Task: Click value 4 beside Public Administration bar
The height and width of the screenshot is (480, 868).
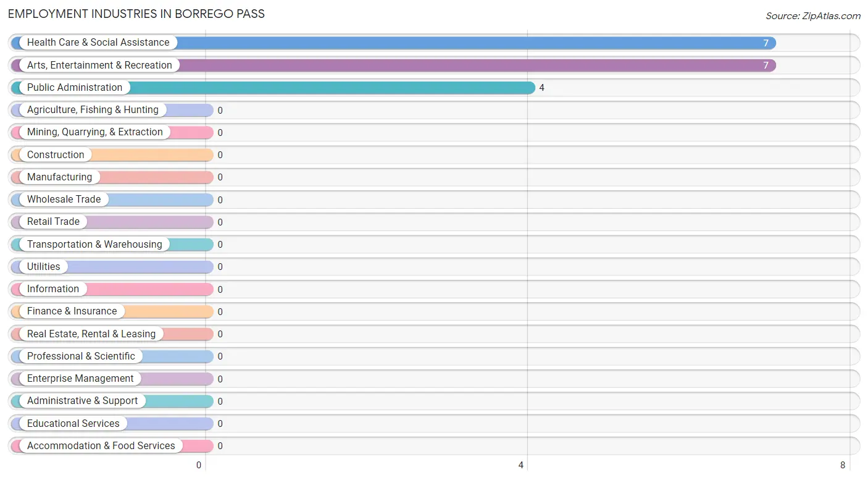Action: 542,88
